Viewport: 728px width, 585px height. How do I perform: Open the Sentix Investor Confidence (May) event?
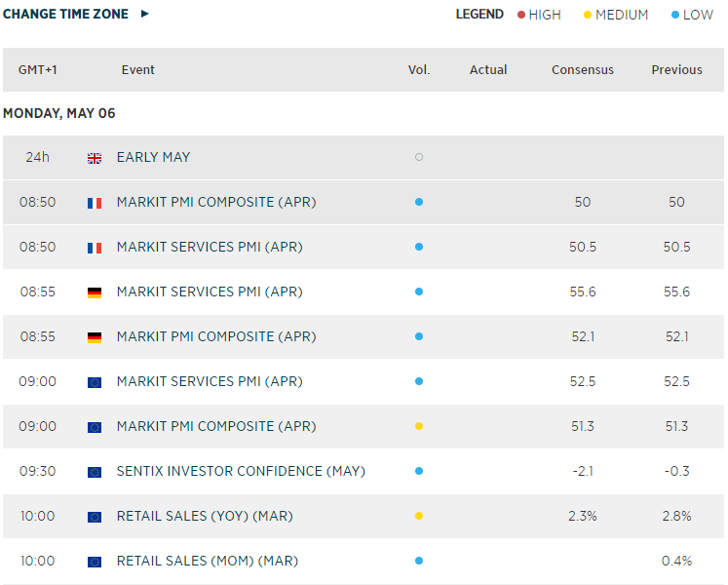pos(241,472)
